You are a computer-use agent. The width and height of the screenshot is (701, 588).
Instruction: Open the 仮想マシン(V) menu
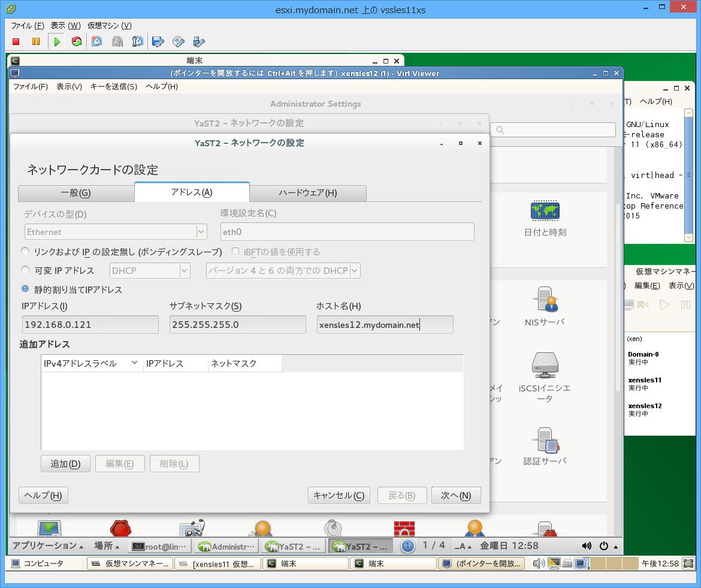(x=110, y=26)
